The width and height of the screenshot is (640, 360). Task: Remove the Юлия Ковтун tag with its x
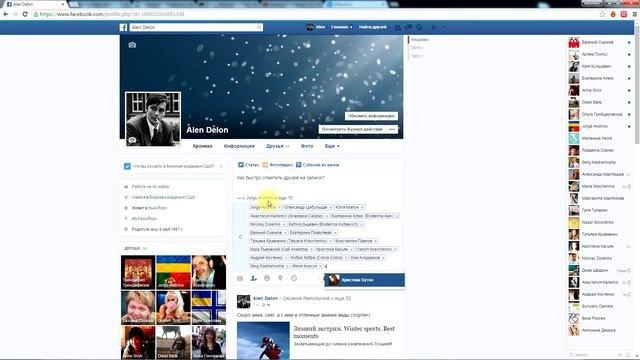click(362, 207)
